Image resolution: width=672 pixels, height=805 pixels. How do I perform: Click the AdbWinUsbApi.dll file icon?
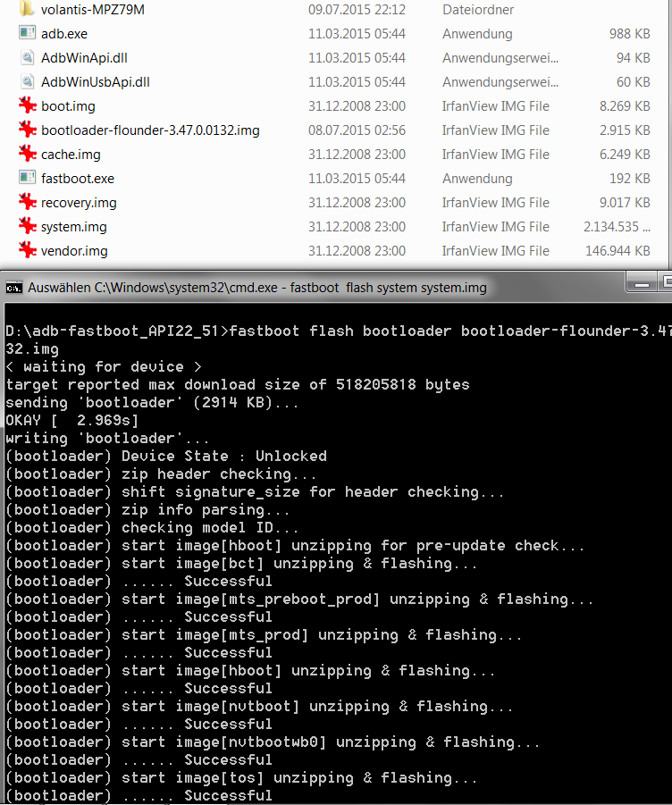27,82
